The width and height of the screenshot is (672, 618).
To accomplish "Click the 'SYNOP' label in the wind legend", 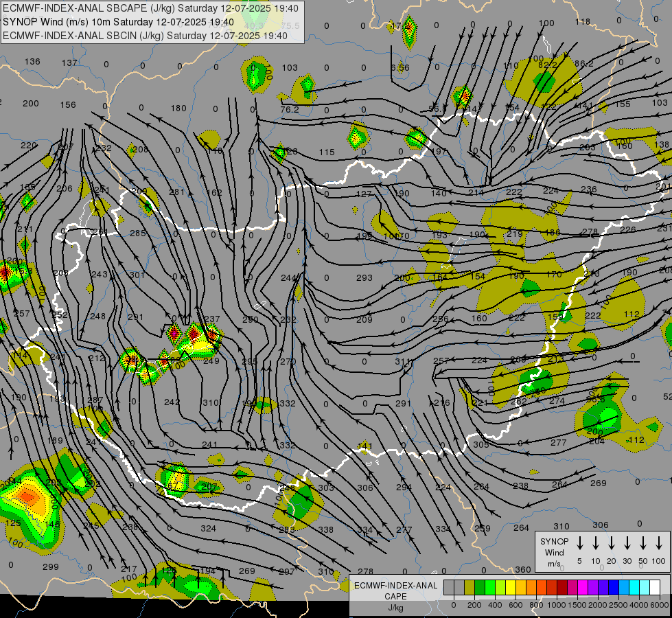I will (x=554, y=542).
